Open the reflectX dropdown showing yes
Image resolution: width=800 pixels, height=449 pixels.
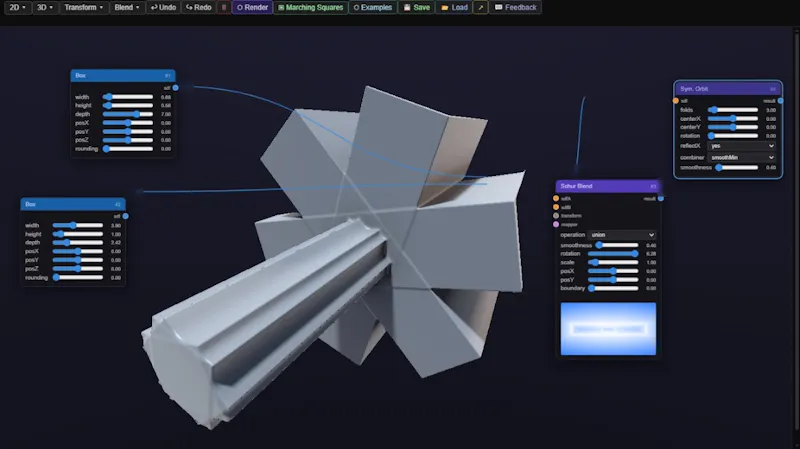pyautogui.click(x=742, y=146)
